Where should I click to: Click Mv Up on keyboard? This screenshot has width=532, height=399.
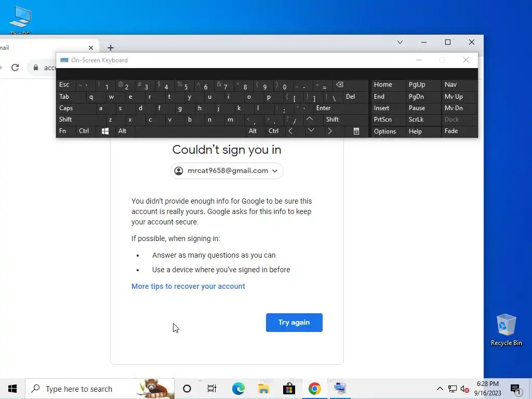459,97
